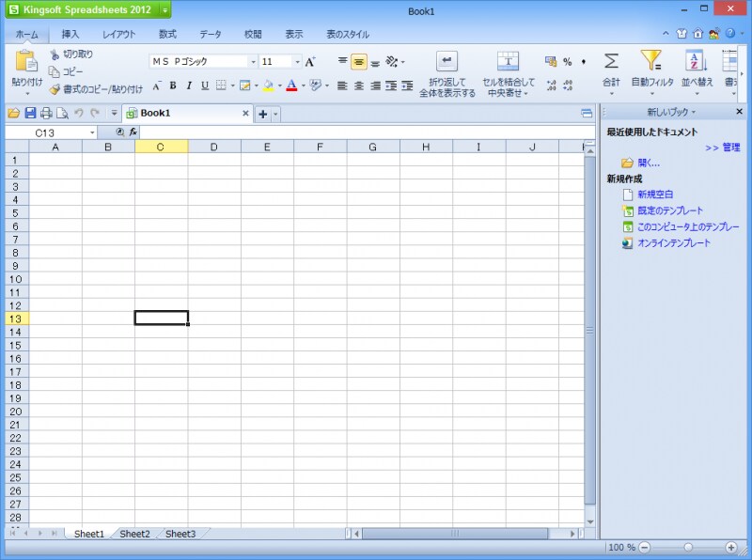
Task: Toggle Bold formatting
Action: [x=173, y=85]
